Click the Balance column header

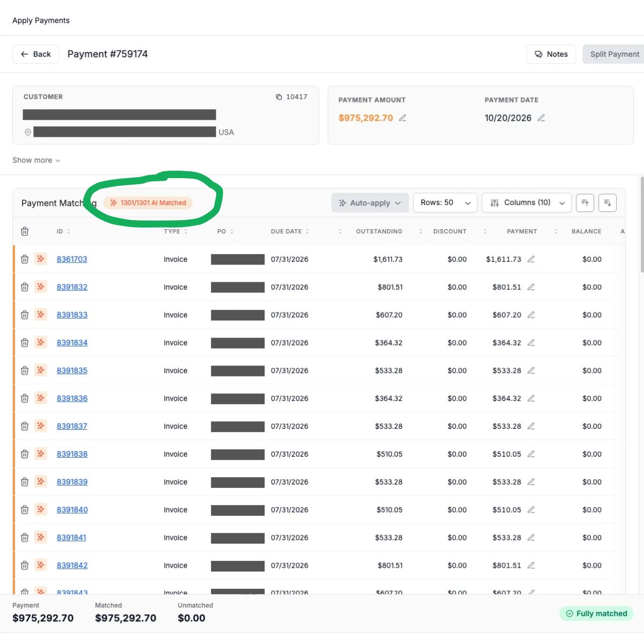(586, 231)
